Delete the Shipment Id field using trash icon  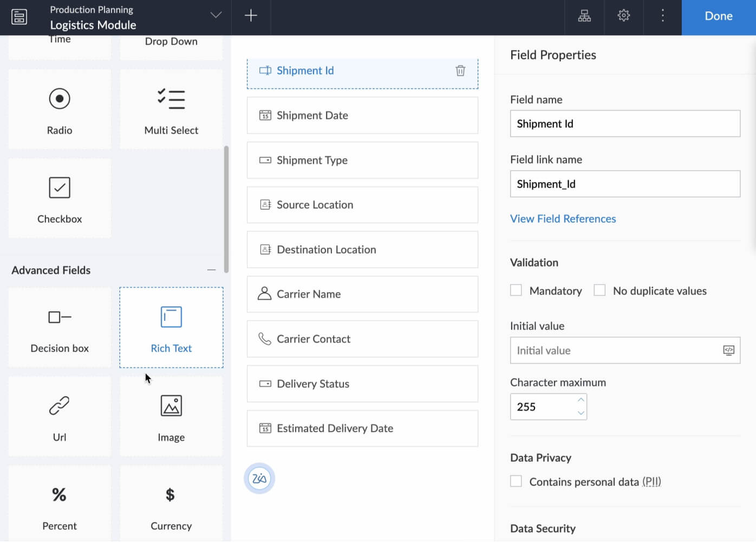pos(460,70)
